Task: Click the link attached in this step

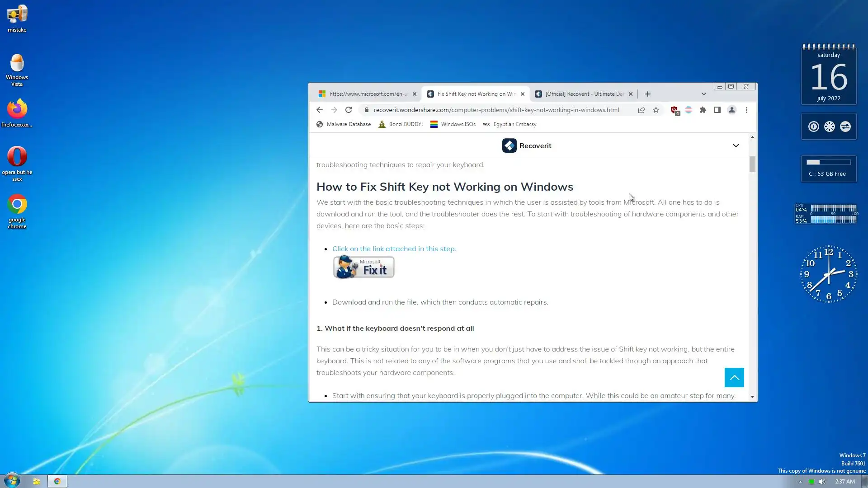Action: coord(394,249)
